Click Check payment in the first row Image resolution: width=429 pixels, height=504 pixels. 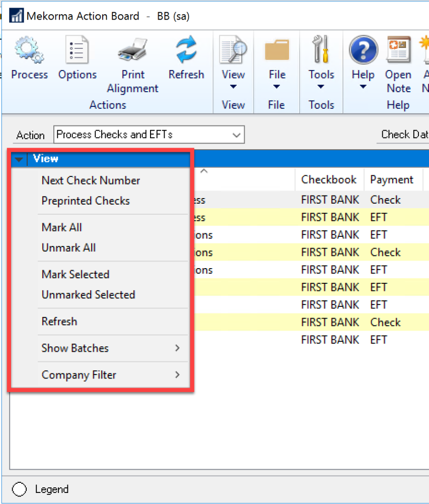[385, 200]
